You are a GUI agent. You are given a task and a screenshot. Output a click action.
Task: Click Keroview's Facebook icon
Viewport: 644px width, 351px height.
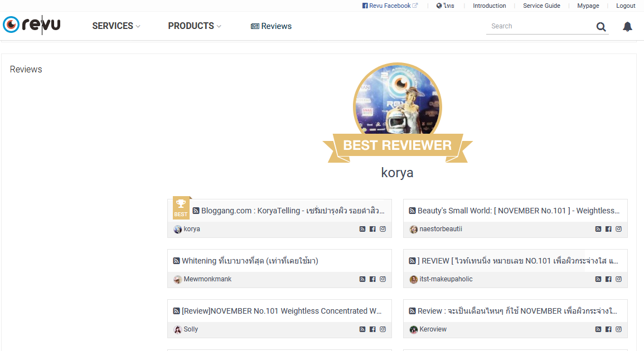[608, 329]
